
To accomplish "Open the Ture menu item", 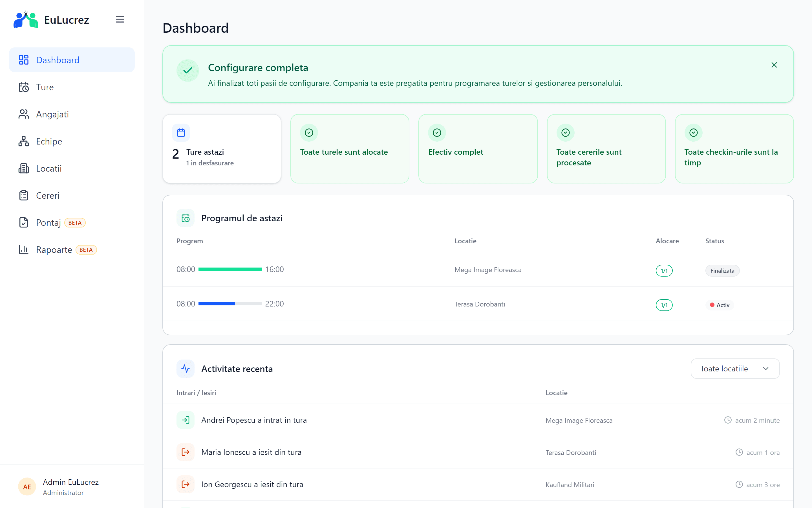I will click(72, 87).
